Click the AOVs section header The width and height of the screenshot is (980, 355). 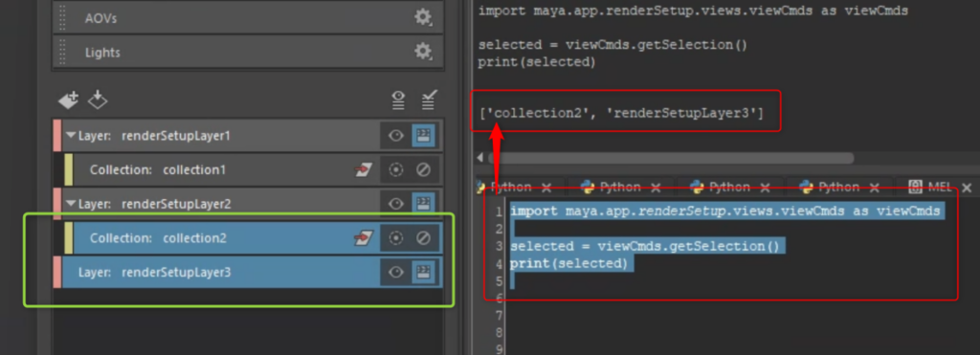[x=248, y=17]
